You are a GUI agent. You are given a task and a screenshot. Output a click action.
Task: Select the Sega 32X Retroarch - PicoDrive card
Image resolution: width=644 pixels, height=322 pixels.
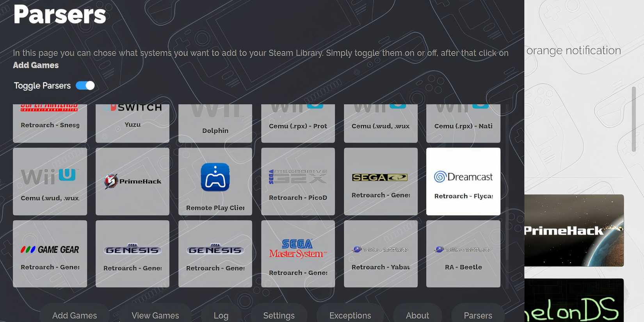click(x=298, y=181)
